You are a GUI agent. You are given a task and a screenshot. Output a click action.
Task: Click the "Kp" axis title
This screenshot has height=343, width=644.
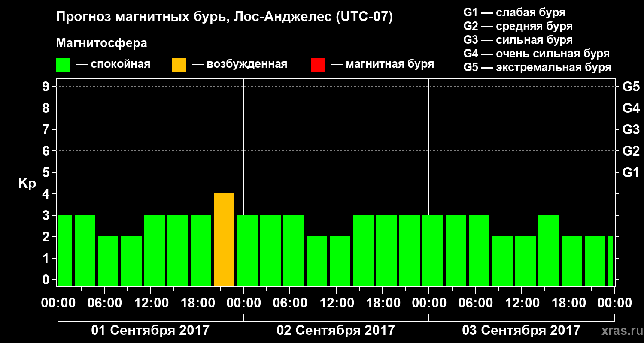[27, 184]
